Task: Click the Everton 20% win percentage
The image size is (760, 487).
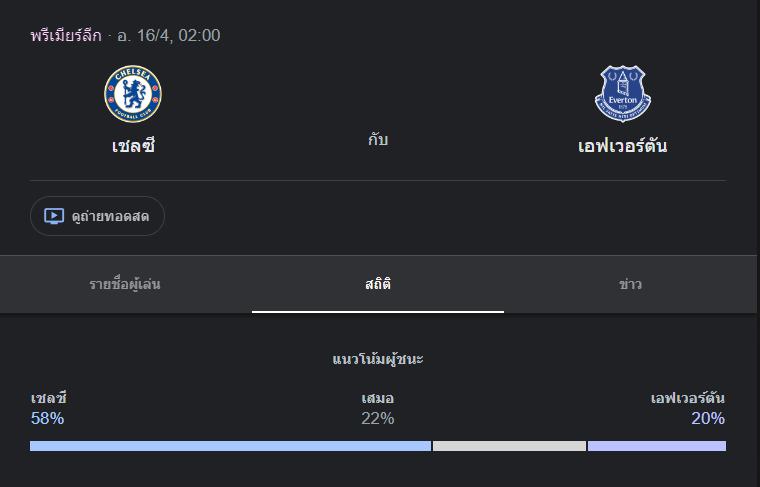Action: [x=707, y=419]
